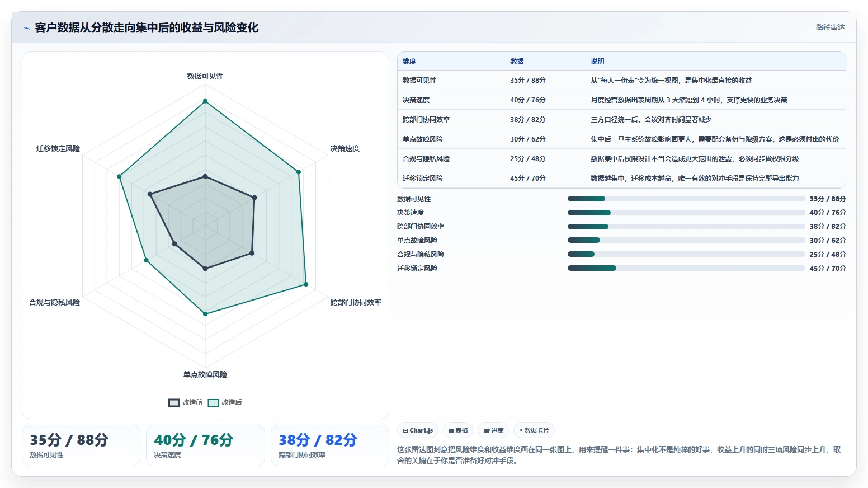868x488 pixels.
Task: Select the 进度 chip
Action: tap(493, 430)
